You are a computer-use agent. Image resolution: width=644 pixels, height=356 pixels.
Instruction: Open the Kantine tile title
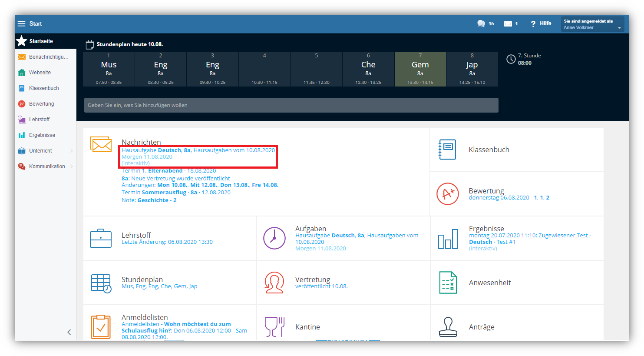(307, 327)
